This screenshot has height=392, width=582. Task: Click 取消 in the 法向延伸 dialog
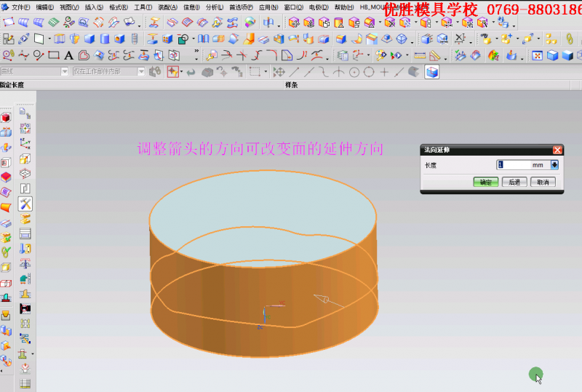click(x=543, y=183)
